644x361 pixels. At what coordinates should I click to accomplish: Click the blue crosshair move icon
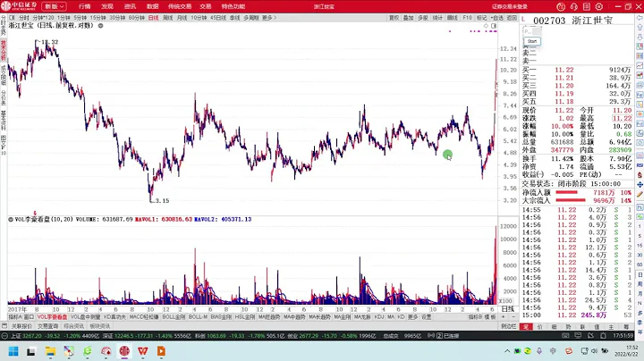(640, 185)
